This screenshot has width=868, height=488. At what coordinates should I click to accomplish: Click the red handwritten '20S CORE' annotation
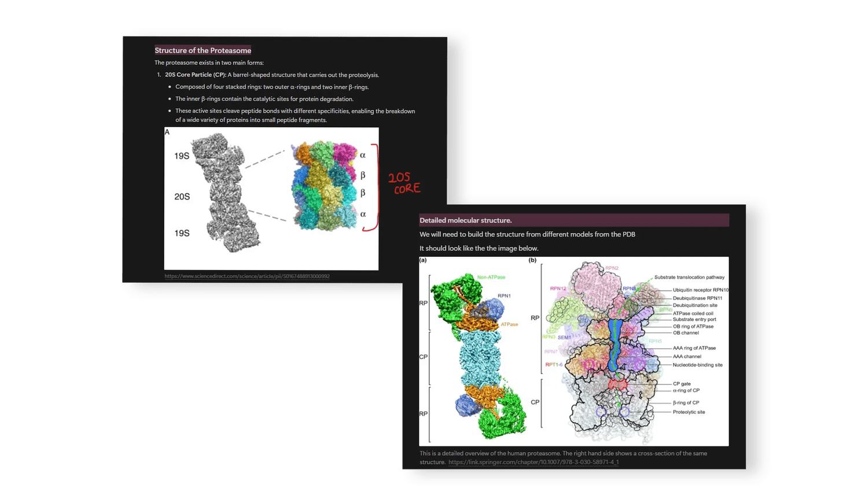[x=404, y=183]
